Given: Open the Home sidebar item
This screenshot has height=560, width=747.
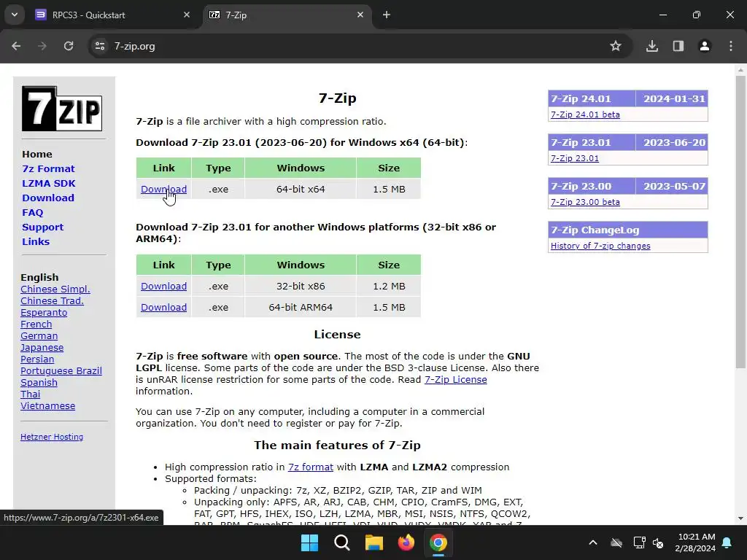Looking at the screenshot, I should pyautogui.click(x=37, y=155).
